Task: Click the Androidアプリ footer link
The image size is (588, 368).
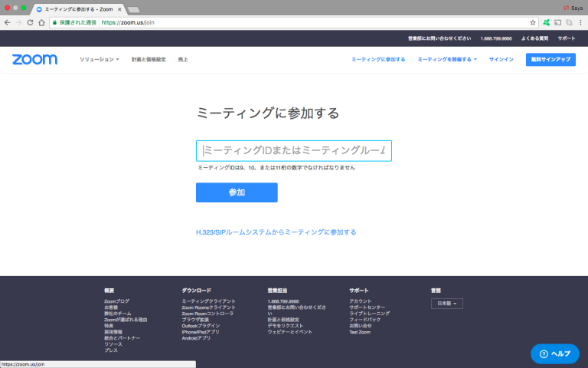Action: pyautogui.click(x=196, y=338)
